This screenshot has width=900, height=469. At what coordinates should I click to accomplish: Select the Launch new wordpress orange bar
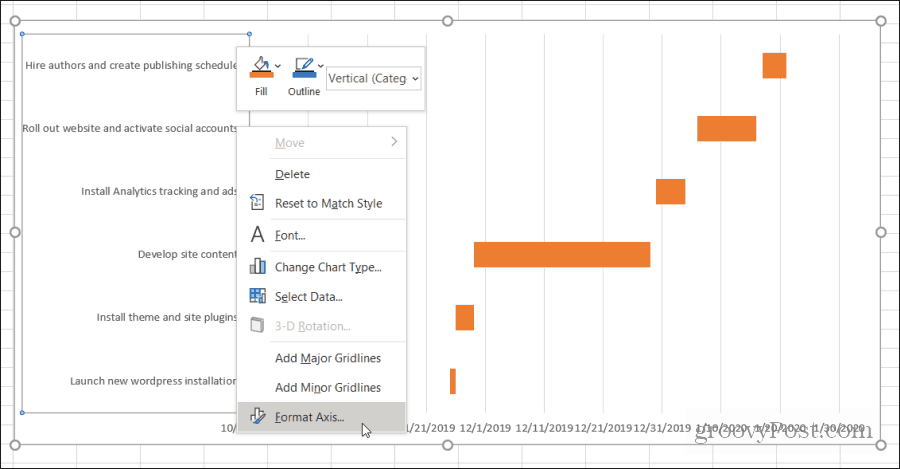[453, 381]
